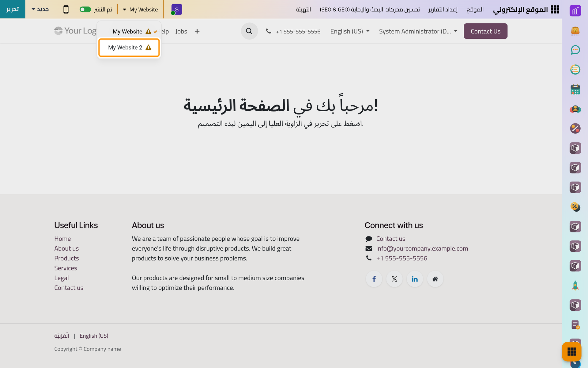Image resolution: width=588 pixels, height=368 pixels.
Task: Open the SEO & GEO optimization menu
Action: click(370, 10)
